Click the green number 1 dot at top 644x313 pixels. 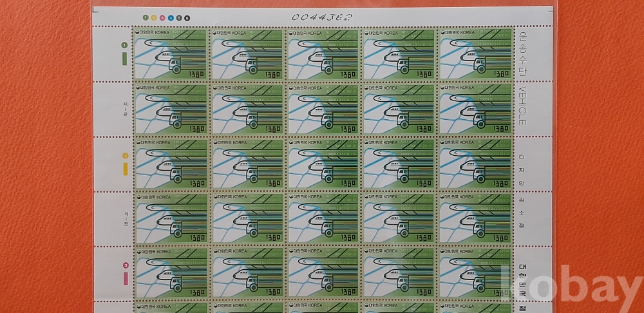(x=147, y=17)
